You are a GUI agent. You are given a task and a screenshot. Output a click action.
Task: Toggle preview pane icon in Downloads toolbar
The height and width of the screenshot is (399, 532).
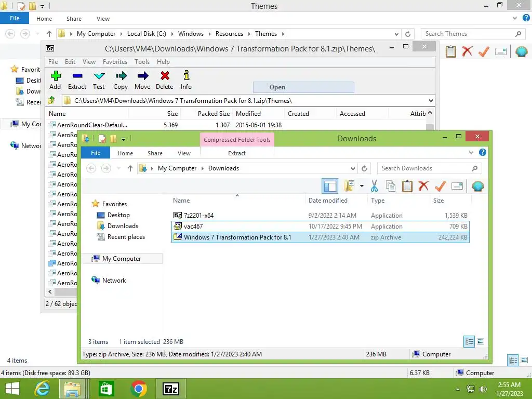tap(330, 186)
